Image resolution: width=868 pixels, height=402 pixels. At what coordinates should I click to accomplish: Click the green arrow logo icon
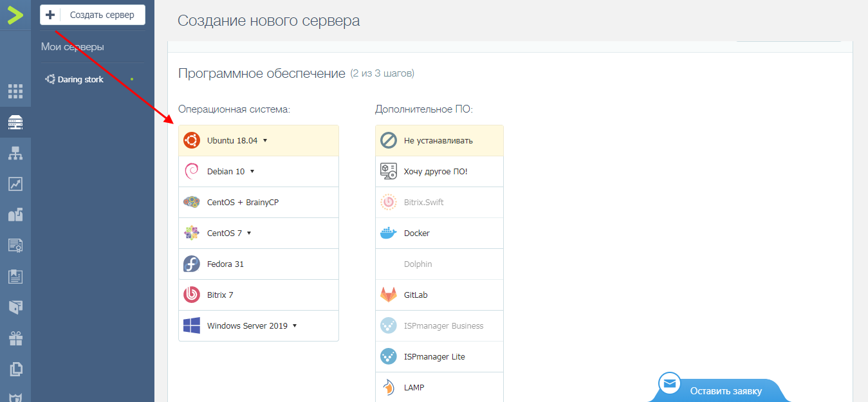click(x=15, y=15)
